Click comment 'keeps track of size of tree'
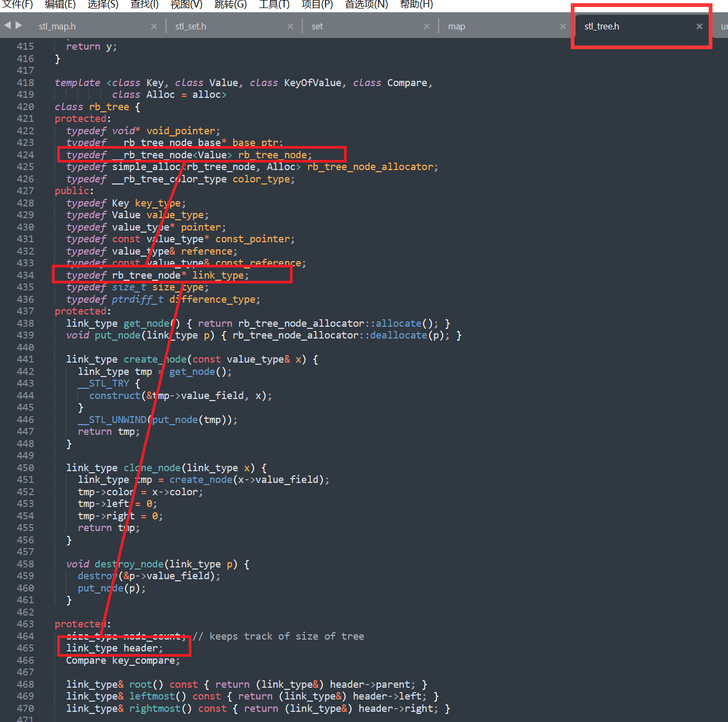 pyautogui.click(x=287, y=636)
